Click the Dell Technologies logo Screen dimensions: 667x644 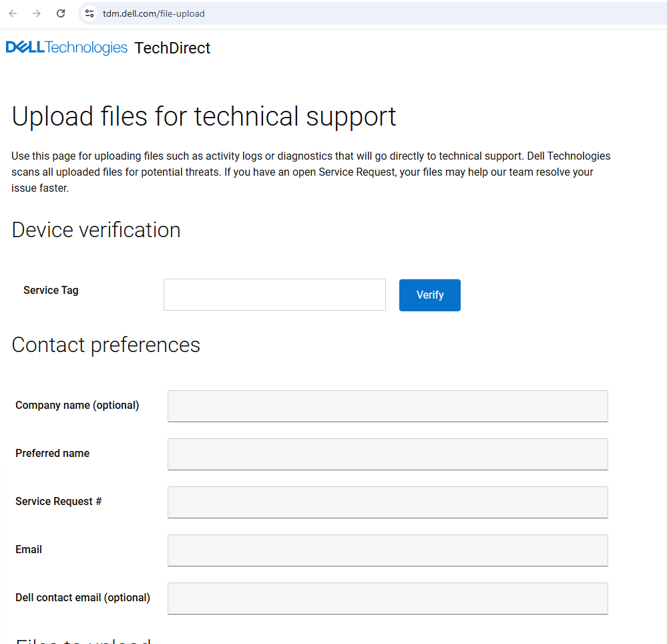[x=66, y=47]
